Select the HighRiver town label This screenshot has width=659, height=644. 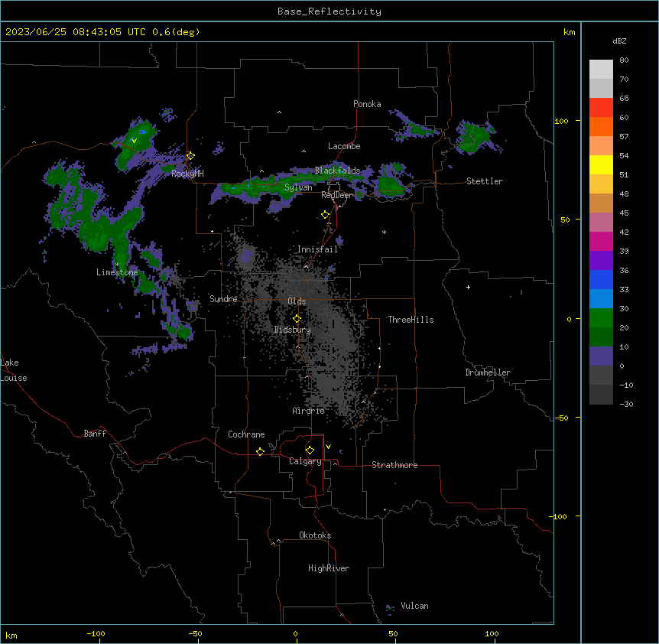tap(329, 568)
